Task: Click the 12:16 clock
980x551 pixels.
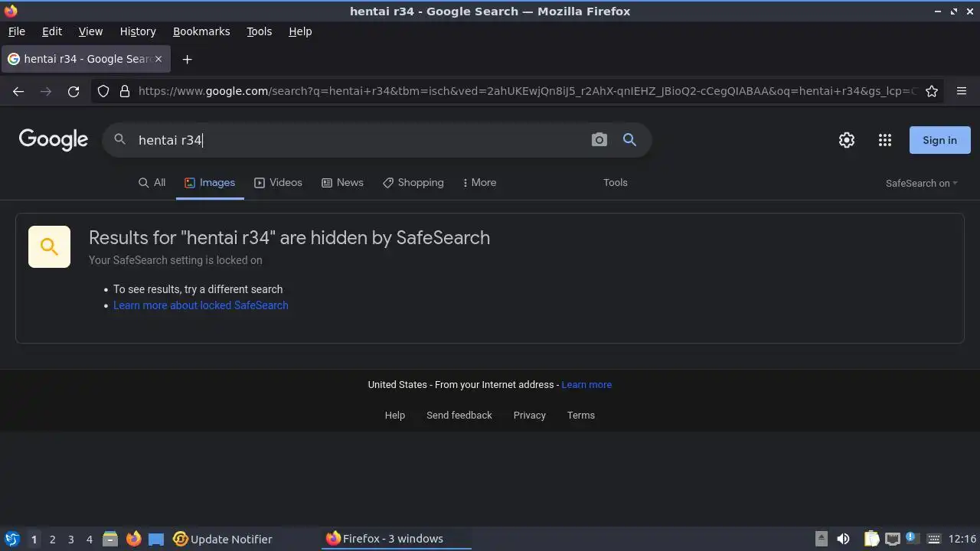Action: (962, 539)
